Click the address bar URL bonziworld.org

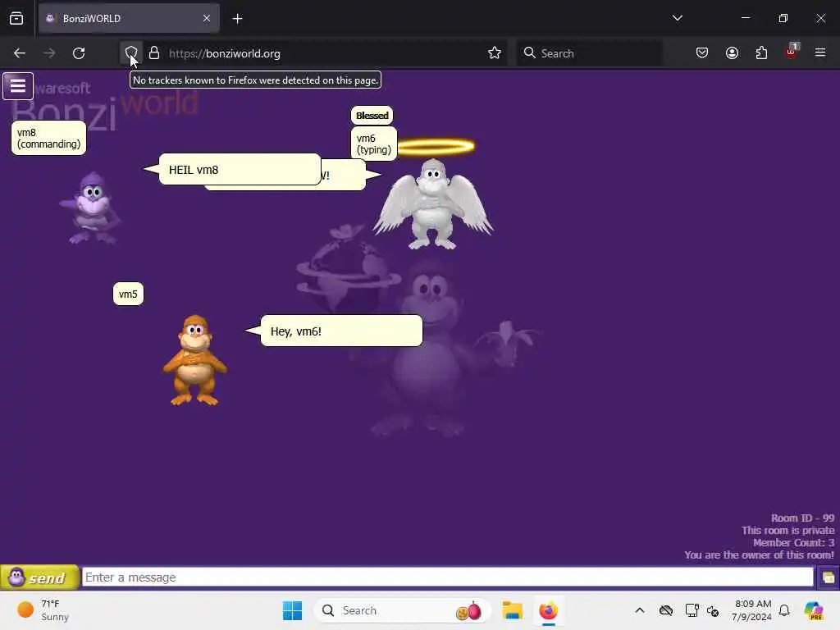[x=225, y=53]
